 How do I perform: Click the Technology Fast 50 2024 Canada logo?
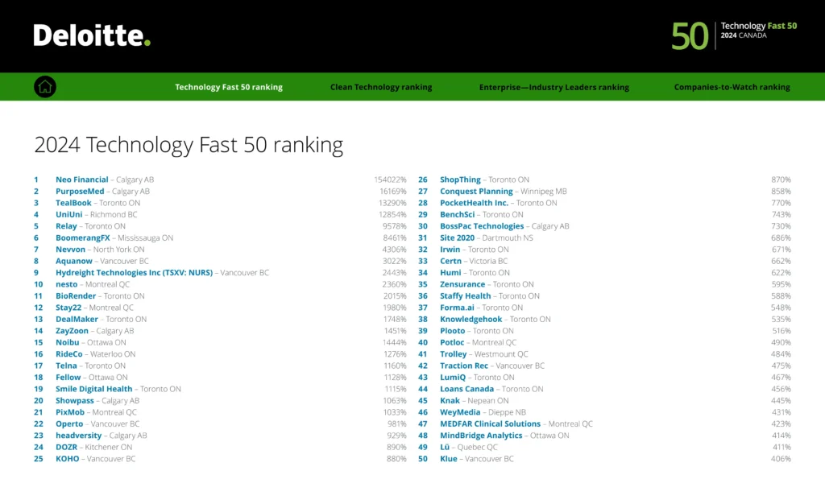[x=734, y=35]
